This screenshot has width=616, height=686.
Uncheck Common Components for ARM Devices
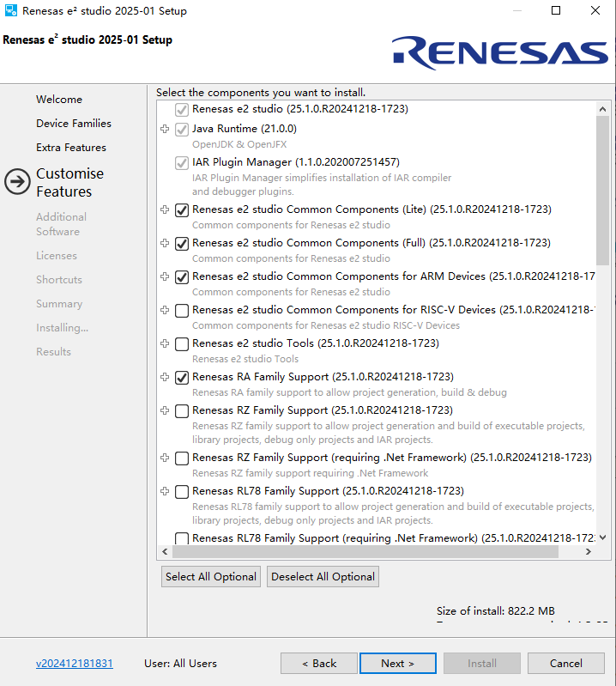click(182, 277)
